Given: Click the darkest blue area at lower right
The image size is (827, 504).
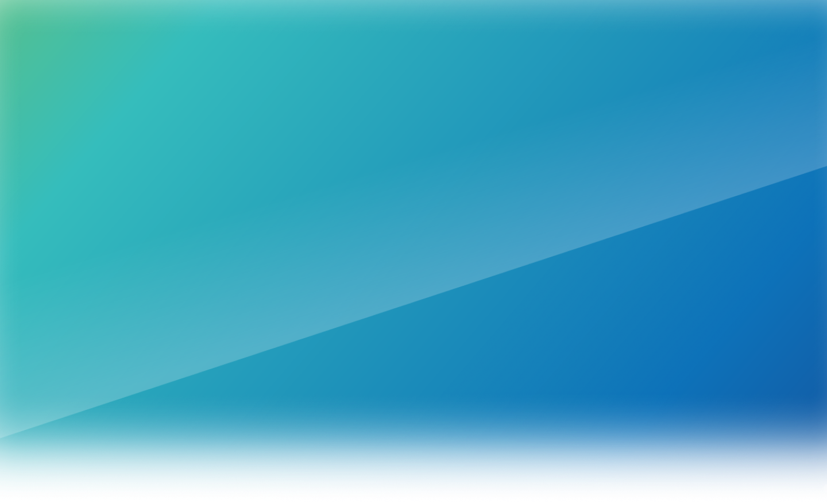Looking at the screenshot, I should [x=793, y=436].
